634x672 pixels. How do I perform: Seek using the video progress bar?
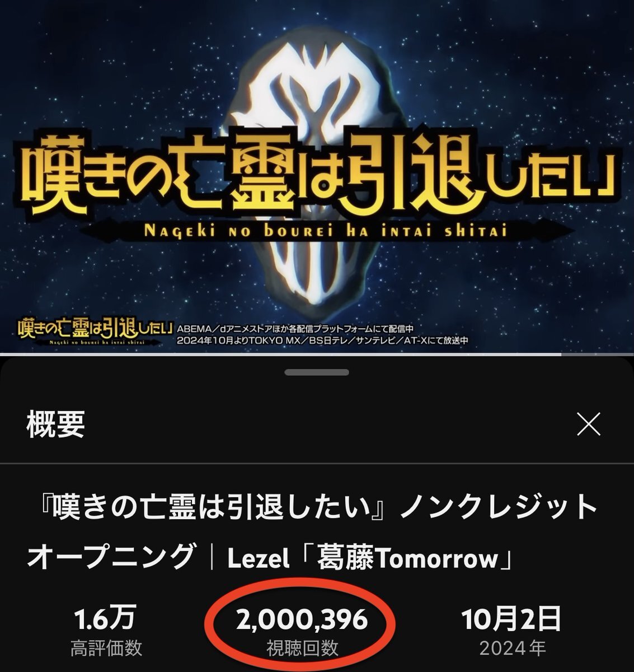(x=317, y=354)
